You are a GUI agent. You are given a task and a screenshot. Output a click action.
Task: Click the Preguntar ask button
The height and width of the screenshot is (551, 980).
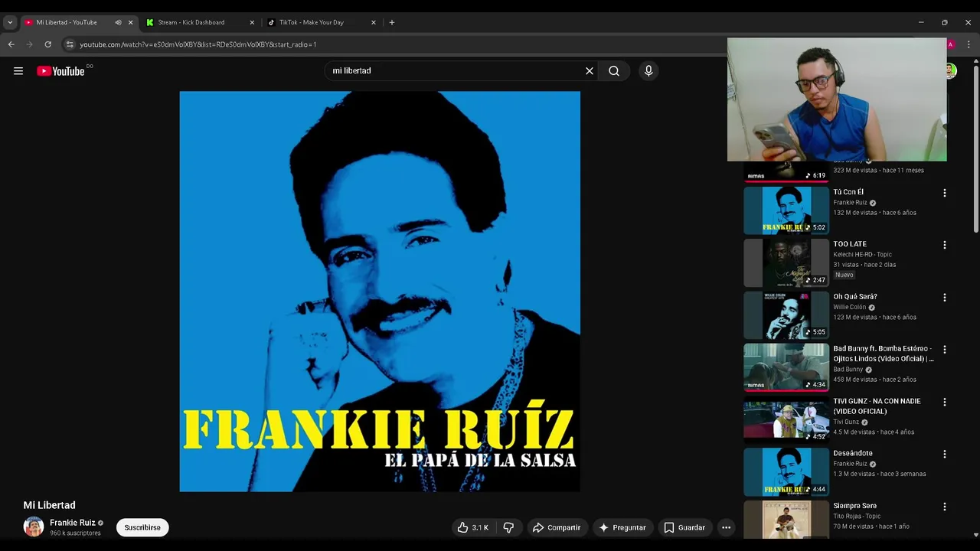tap(622, 527)
